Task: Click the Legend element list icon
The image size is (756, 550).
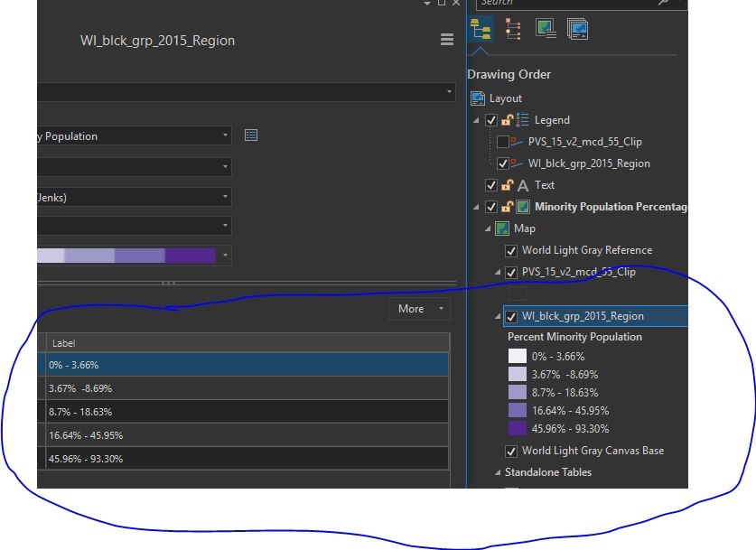Action: tap(522, 119)
